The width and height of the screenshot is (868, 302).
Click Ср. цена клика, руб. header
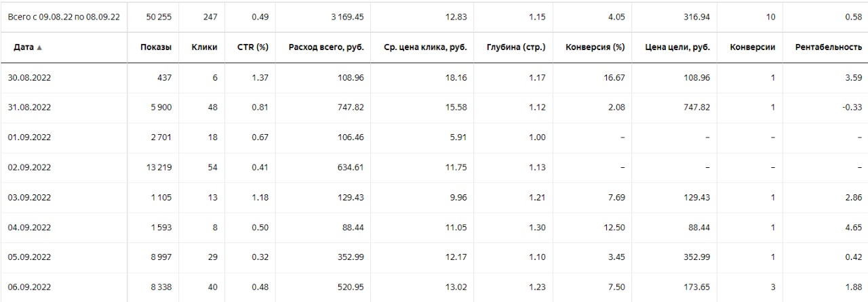tap(425, 47)
